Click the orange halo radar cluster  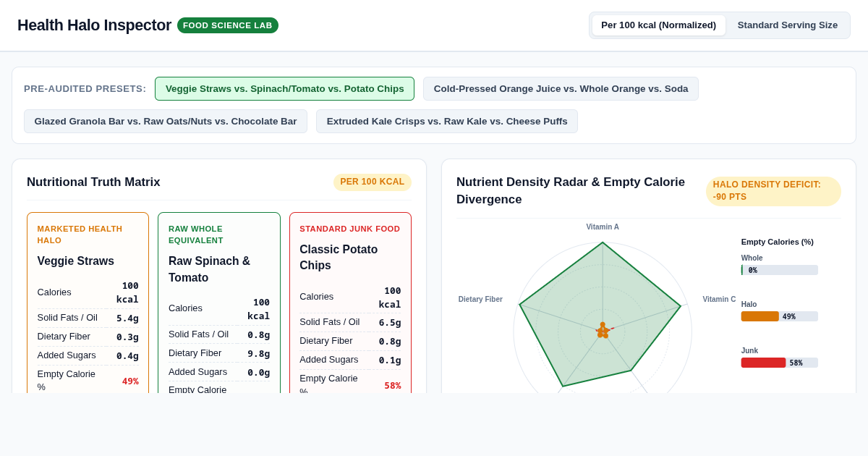603,331
